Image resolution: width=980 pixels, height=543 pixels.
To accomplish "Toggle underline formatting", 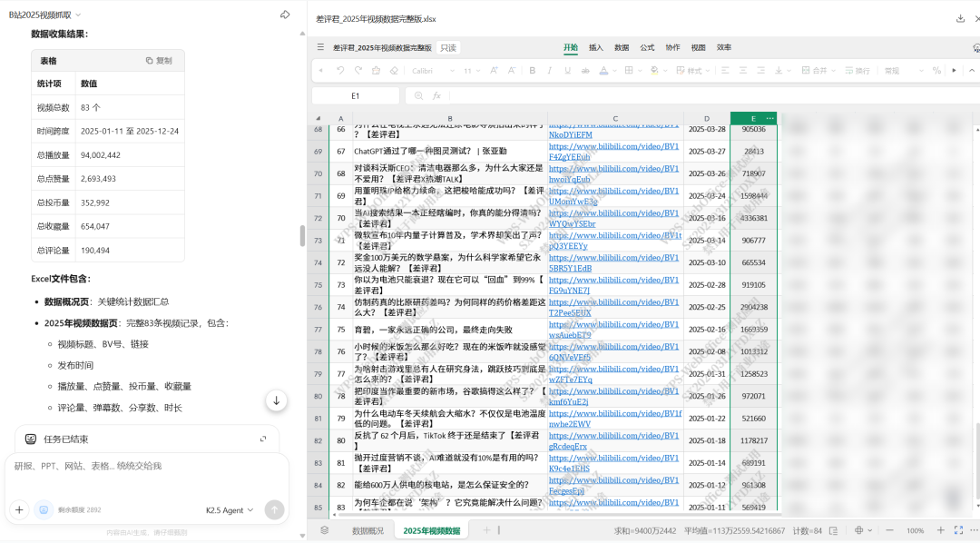I will point(567,71).
